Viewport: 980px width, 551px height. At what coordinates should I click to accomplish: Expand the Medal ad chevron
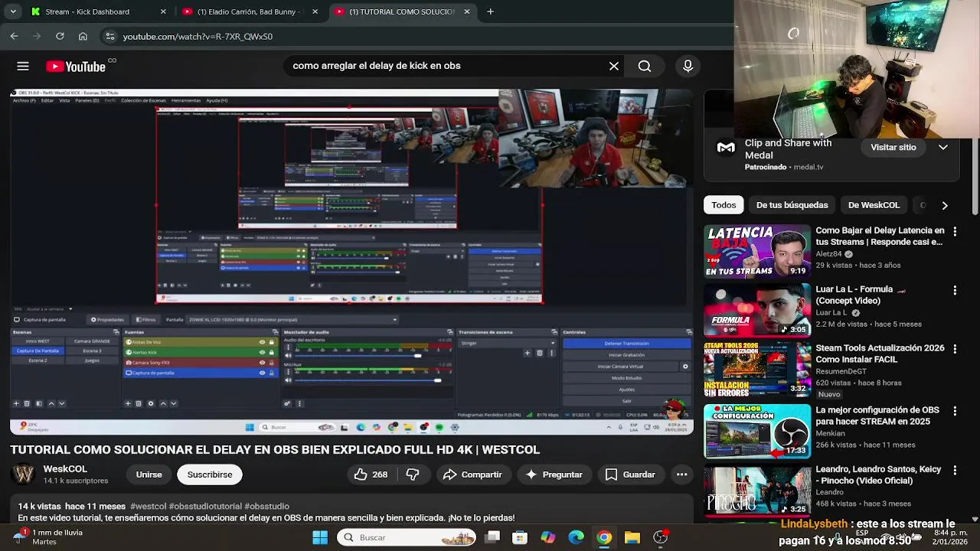[x=943, y=147]
